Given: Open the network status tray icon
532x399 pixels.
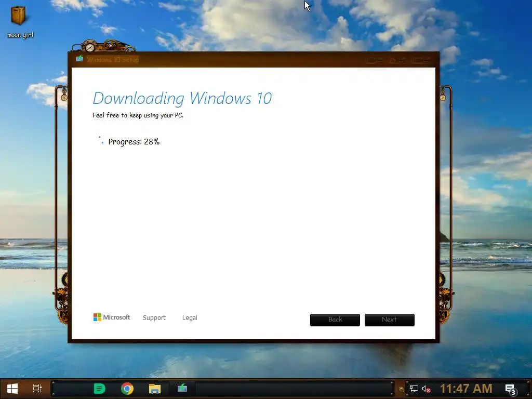Looking at the screenshot, I should 414,389.
